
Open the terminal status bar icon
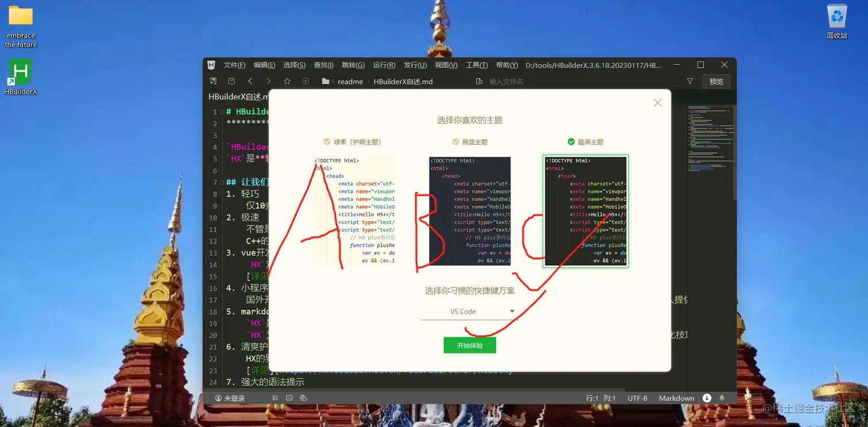[289, 398]
